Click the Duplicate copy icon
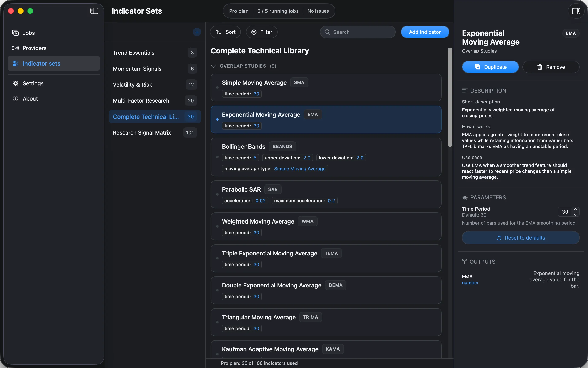 pos(478,67)
